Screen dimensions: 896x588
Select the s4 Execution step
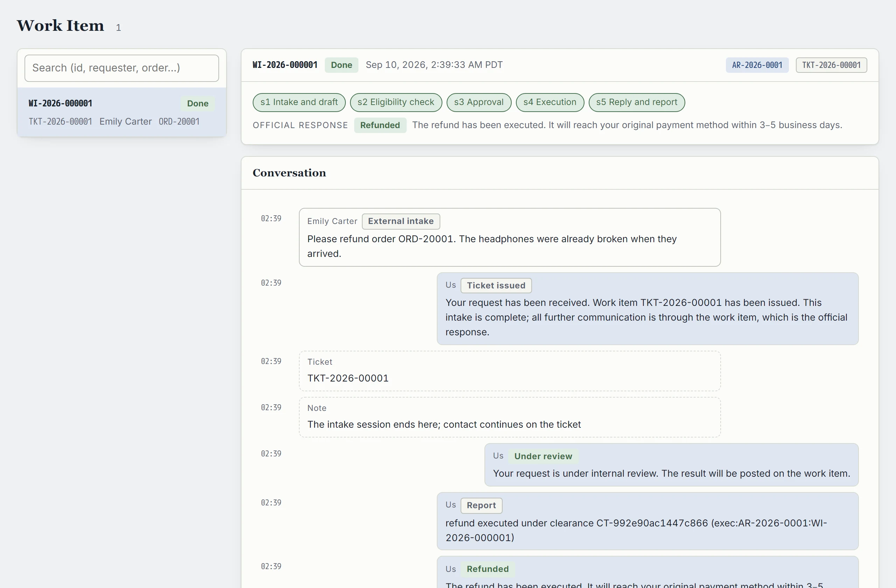549,103
